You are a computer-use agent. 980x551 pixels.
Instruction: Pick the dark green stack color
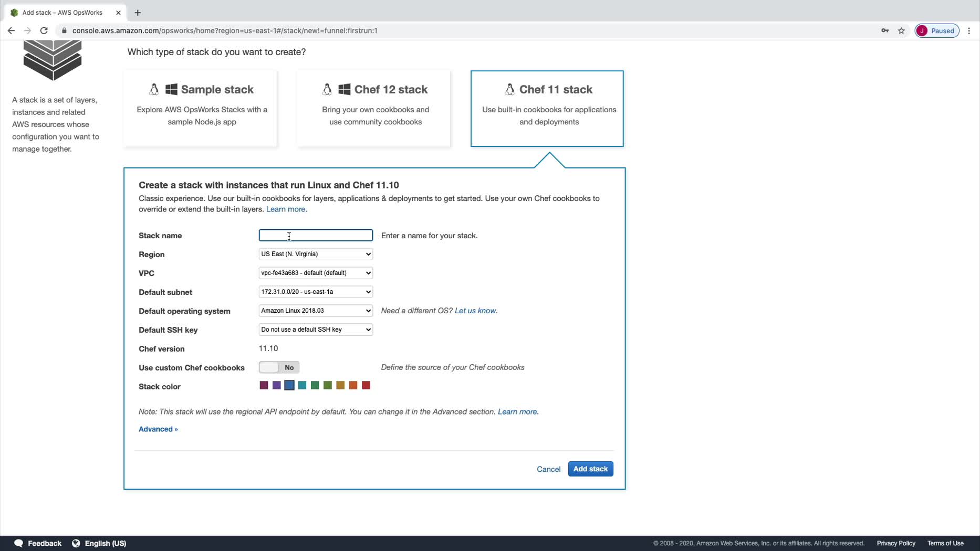(315, 386)
